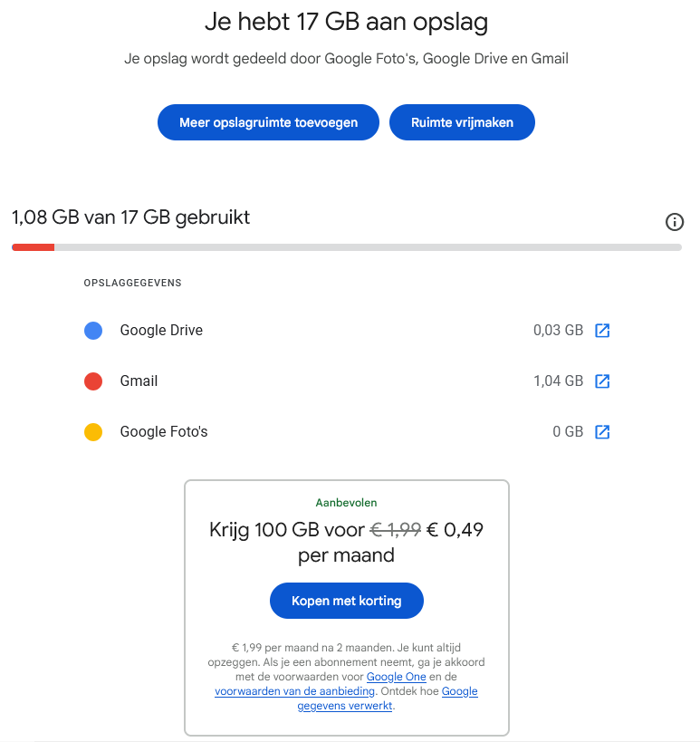The width and height of the screenshot is (700, 742).
Task: Click the 1,08 GB van 17 GB label
Action: tap(131, 217)
